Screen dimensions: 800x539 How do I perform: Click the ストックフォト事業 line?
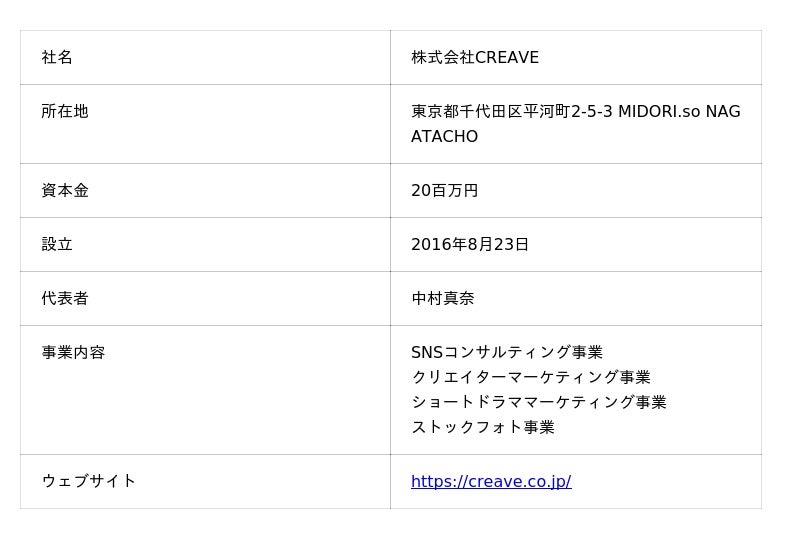(482, 427)
